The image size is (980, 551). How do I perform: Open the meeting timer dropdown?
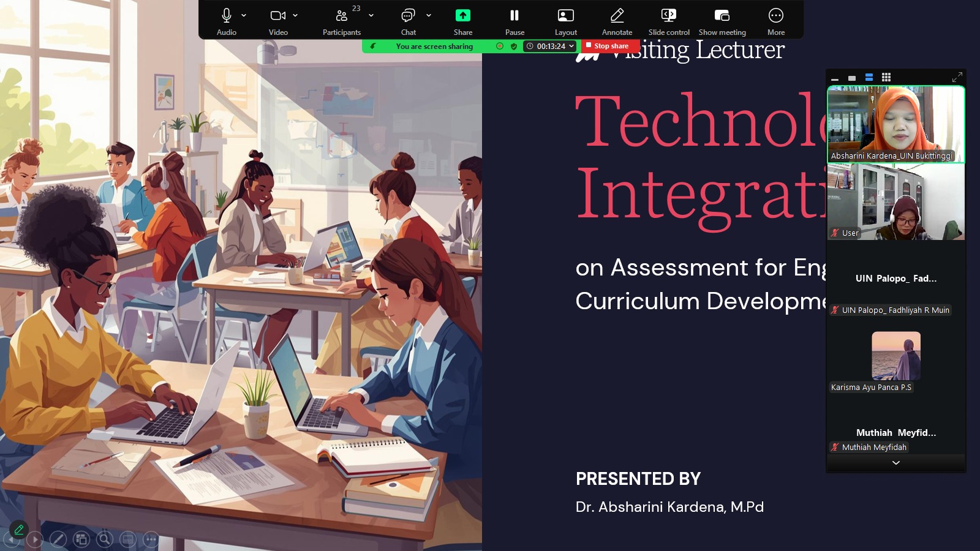(571, 46)
